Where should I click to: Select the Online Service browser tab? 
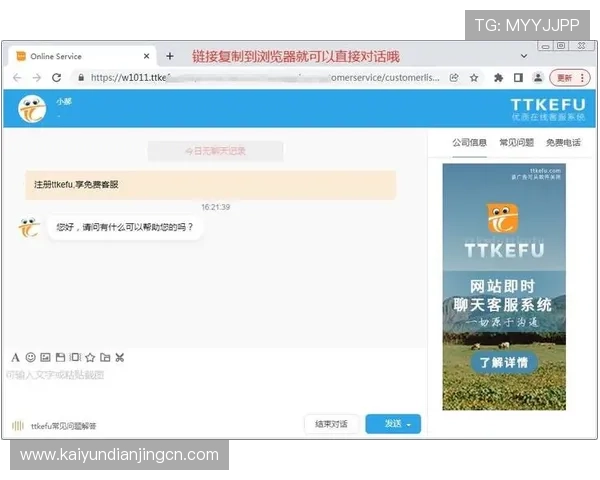[82, 56]
